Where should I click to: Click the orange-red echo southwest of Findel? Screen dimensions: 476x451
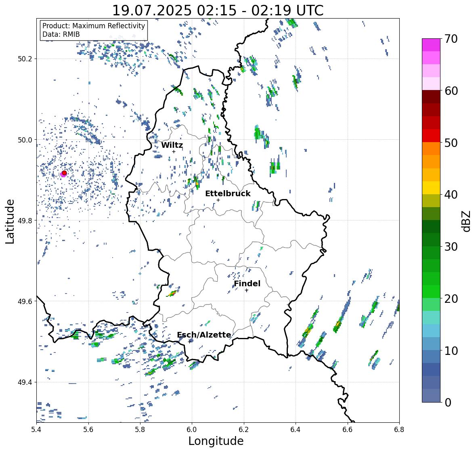point(173,293)
